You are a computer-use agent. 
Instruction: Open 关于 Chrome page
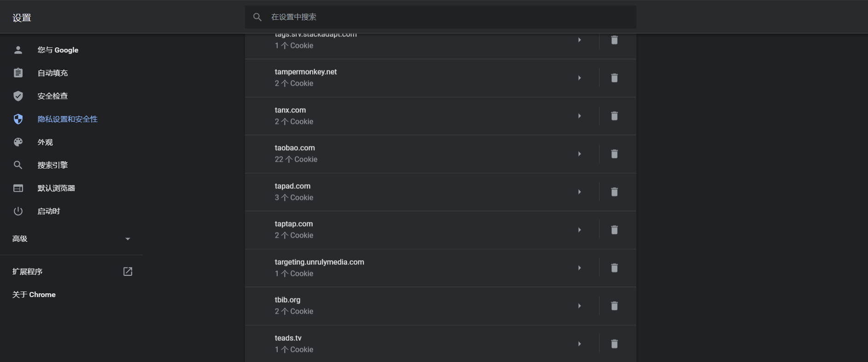pos(34,294)
